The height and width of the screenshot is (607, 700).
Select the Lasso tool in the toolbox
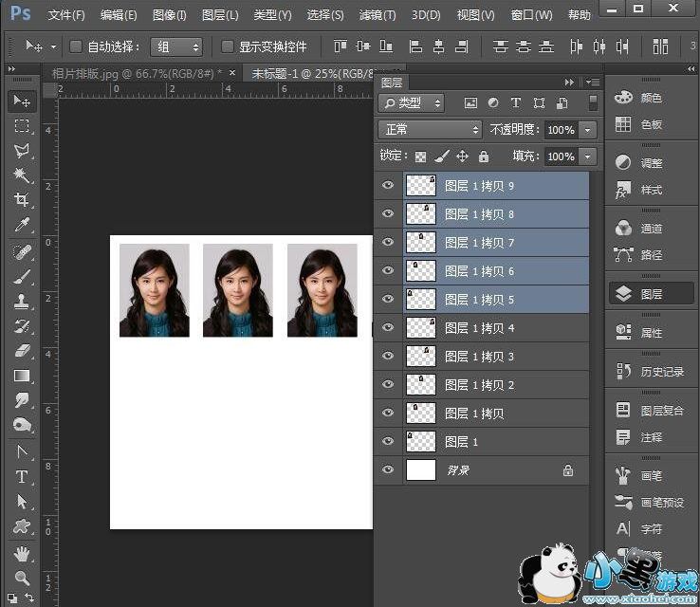(21, 151)
